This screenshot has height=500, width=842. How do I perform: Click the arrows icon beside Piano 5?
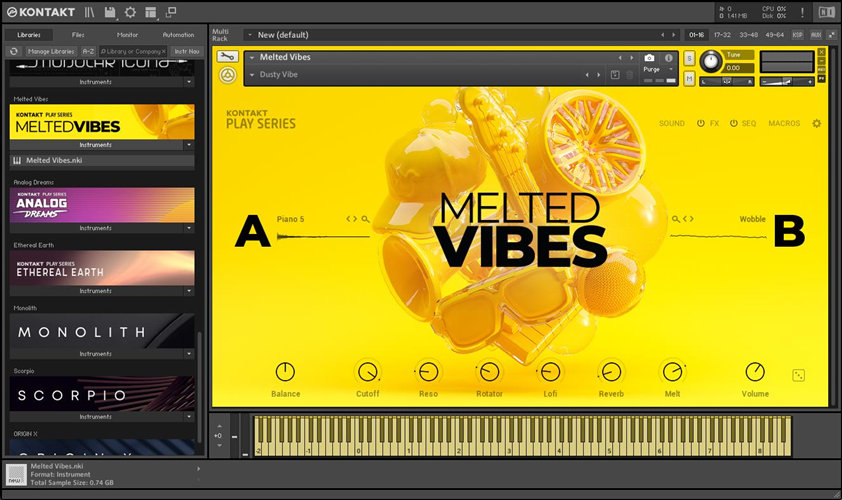point(351,219)
